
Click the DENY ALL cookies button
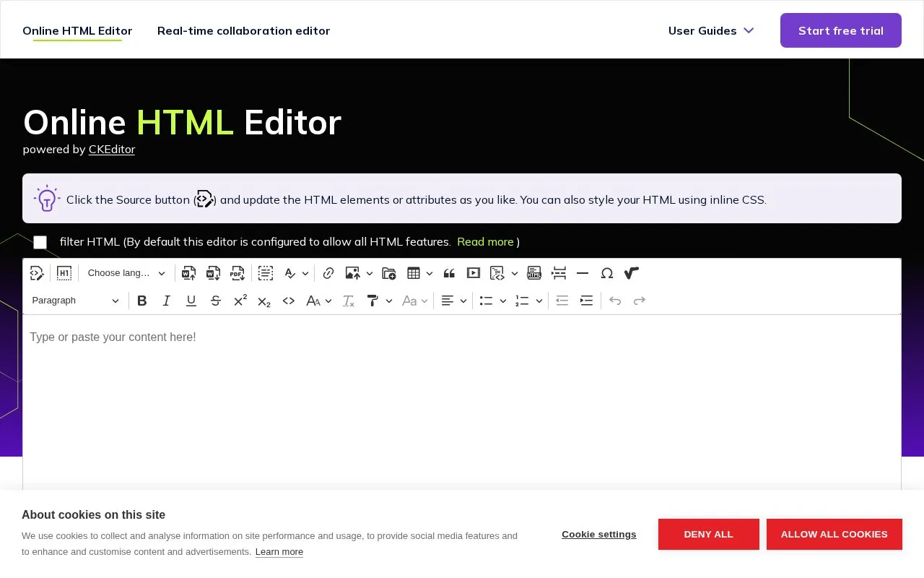point(709,534)
